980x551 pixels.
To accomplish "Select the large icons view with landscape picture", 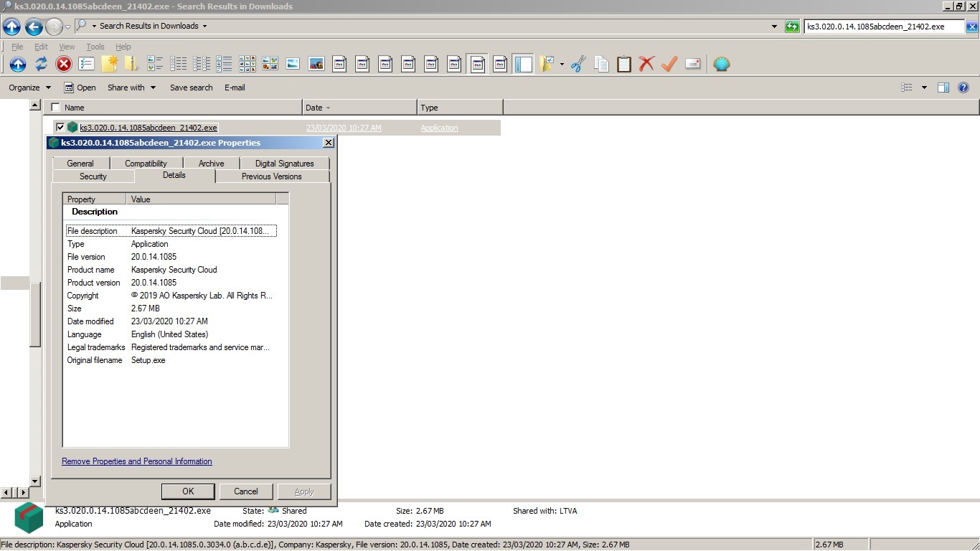I will point(293,64).
